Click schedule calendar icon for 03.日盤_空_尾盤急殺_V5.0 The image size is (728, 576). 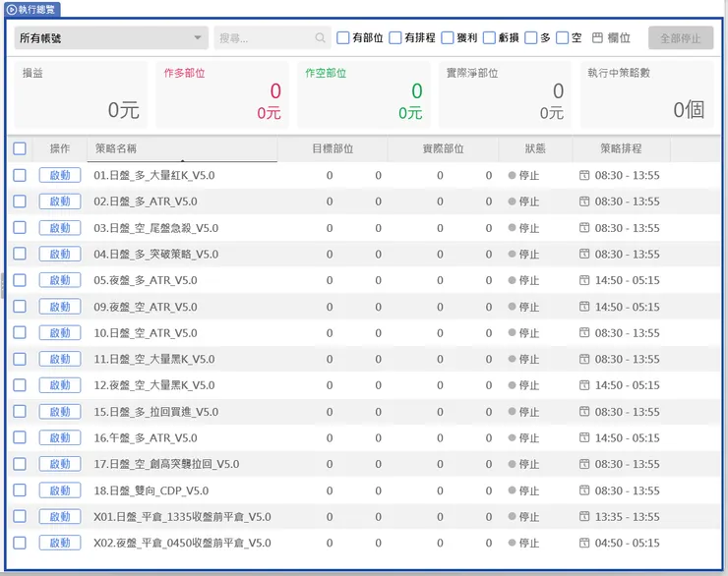pyautogui.click(x=584, y=228)
